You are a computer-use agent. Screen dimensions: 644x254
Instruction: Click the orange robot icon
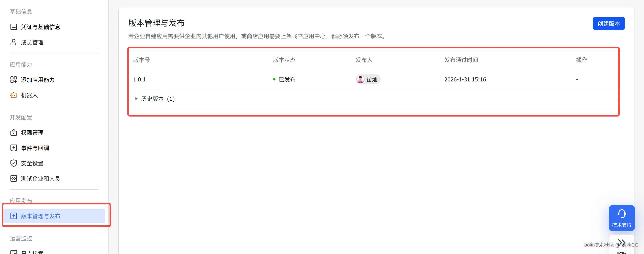tap(13, 95)
